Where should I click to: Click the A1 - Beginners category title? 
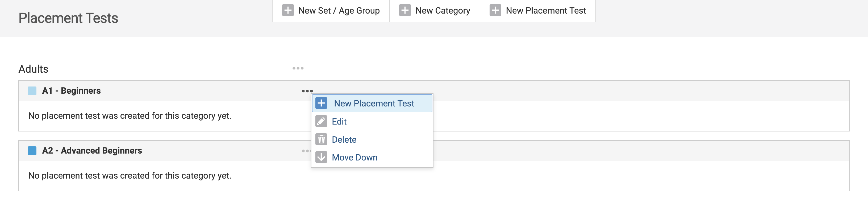tap(72, 91)
